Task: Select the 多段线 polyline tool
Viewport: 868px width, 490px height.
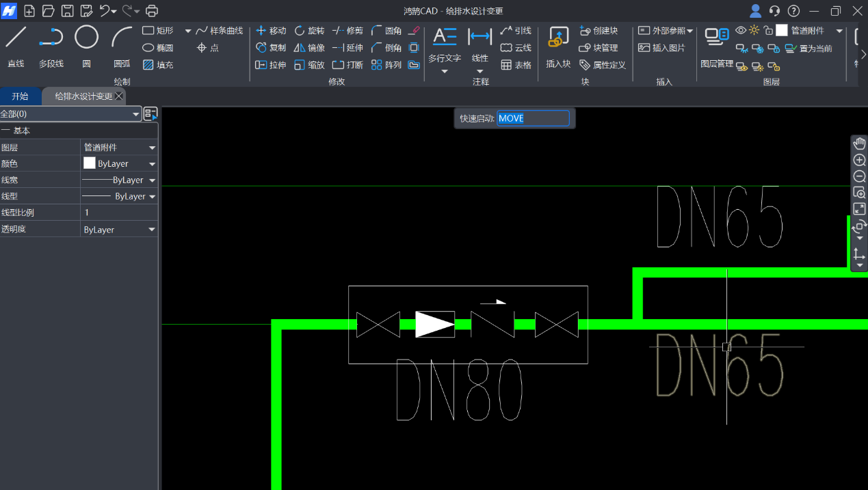Action: pyautogui.click(x=51, y=45)
